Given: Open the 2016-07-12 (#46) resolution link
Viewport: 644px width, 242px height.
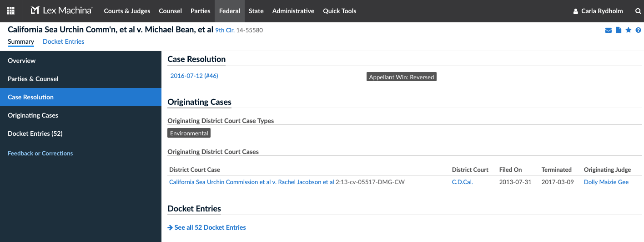Looking at the screenshot, I should click(194, 76).
